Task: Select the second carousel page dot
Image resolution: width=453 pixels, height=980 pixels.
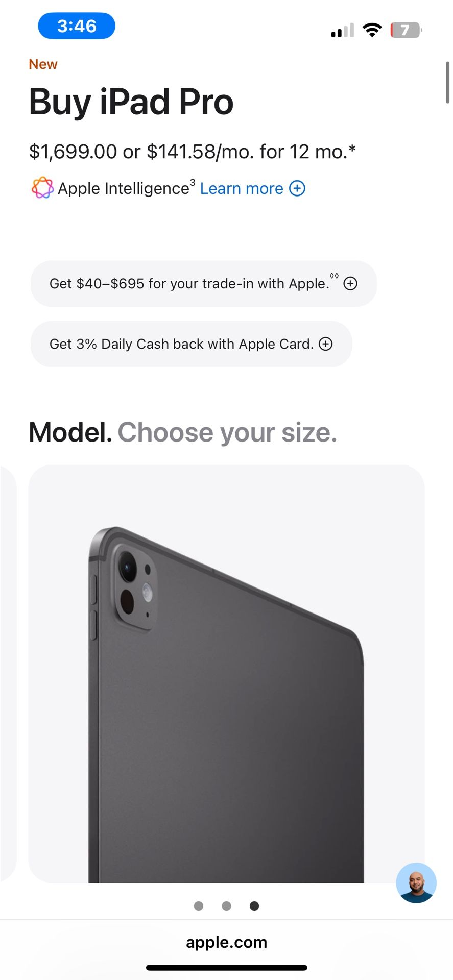Action: (227, 906)
